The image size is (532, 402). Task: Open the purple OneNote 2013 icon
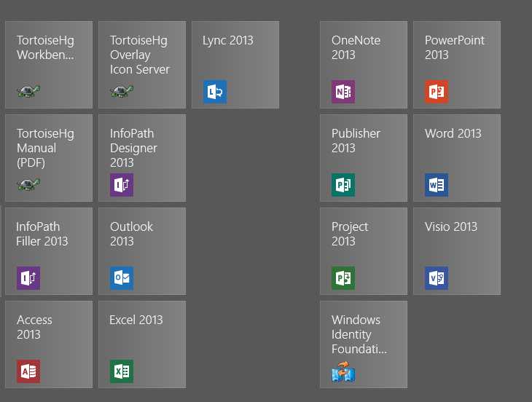pos(343,92)
